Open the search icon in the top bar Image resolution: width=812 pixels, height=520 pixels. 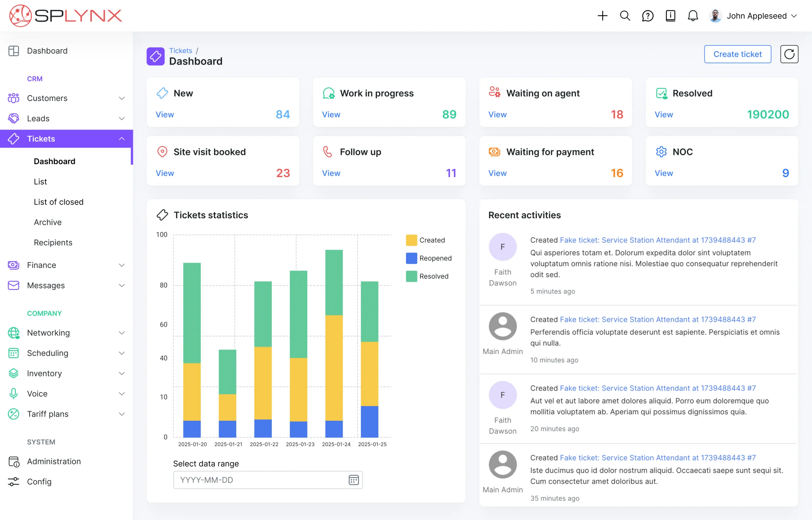tap(625, 16)
